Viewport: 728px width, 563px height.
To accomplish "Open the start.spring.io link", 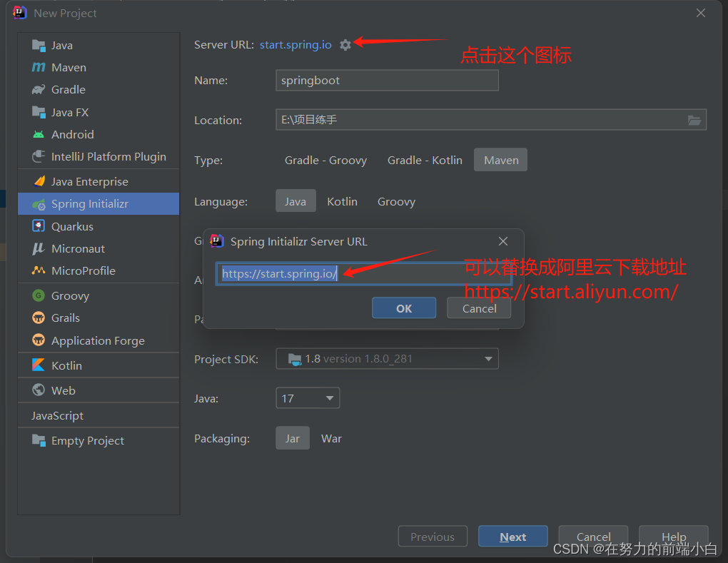I will [295, 44].
